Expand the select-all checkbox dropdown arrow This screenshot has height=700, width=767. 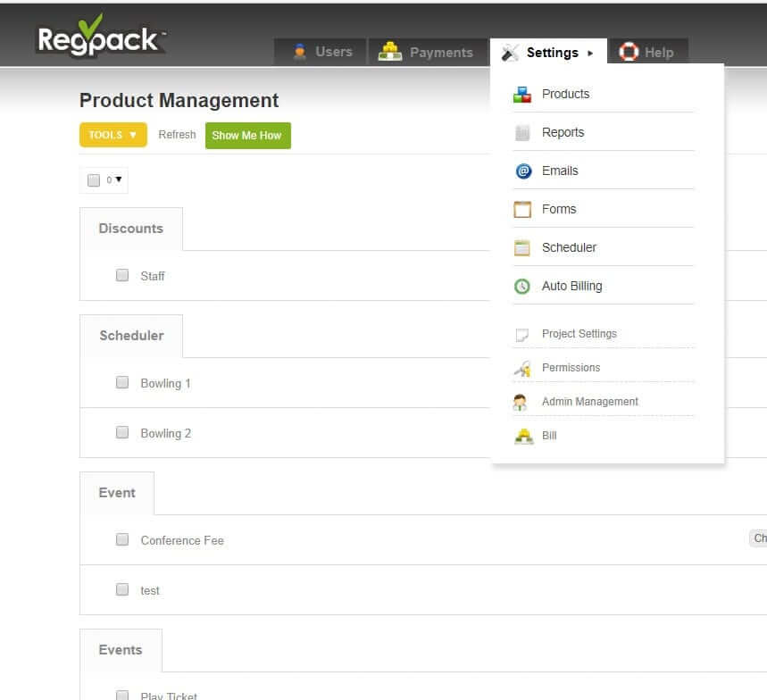[x=119, y=179]
